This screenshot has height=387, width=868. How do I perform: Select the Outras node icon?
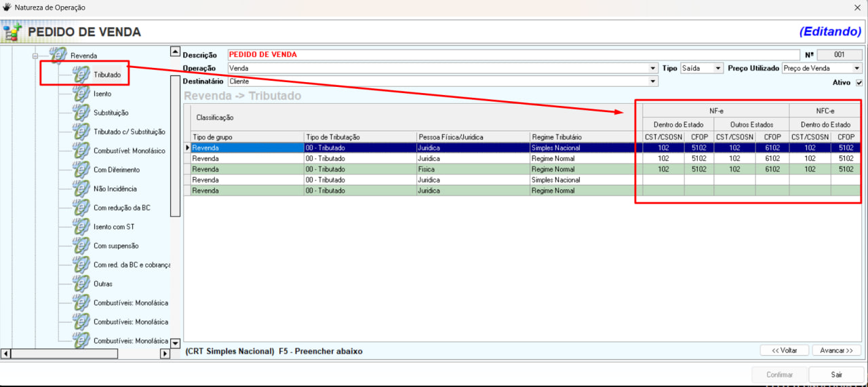(x=81, y=284)
